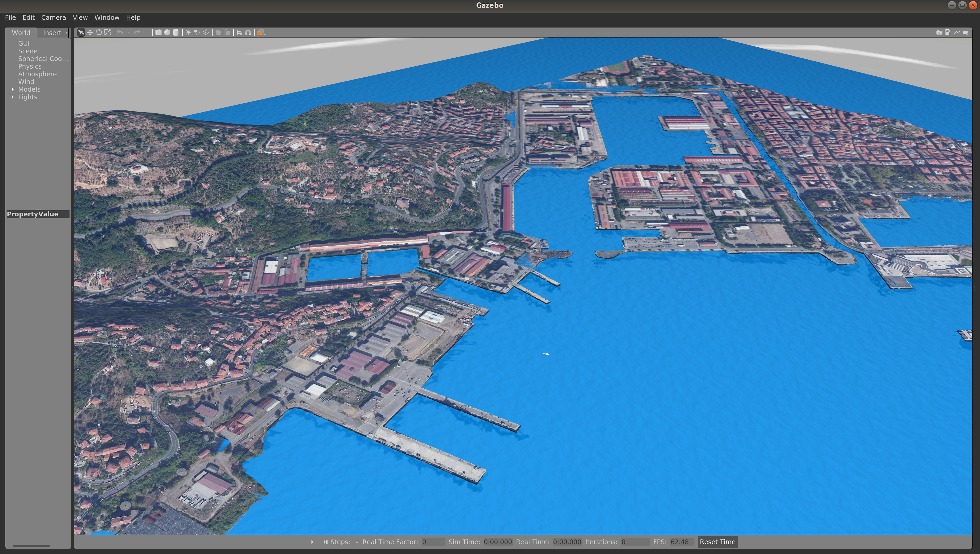Add a point light
Screen dimensions: 980x554
click(188, 32)
